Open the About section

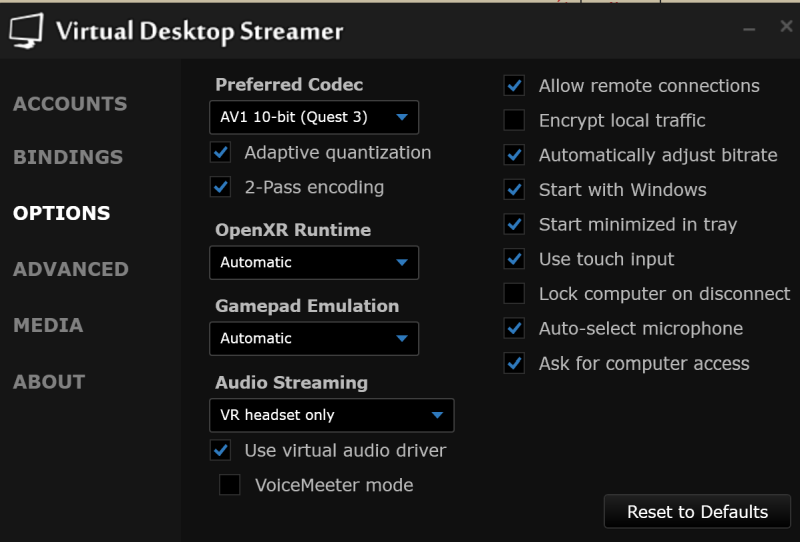[49, 382]
